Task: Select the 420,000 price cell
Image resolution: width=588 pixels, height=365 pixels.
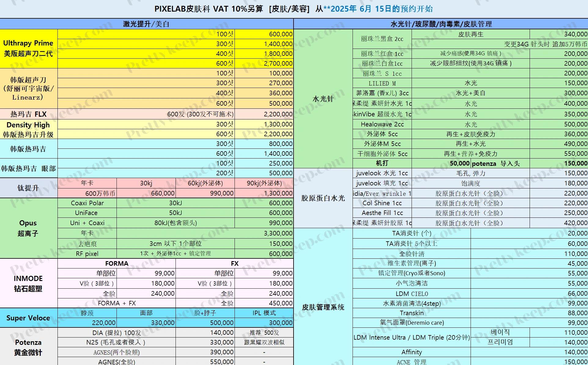Action: [x=559, y=223]
